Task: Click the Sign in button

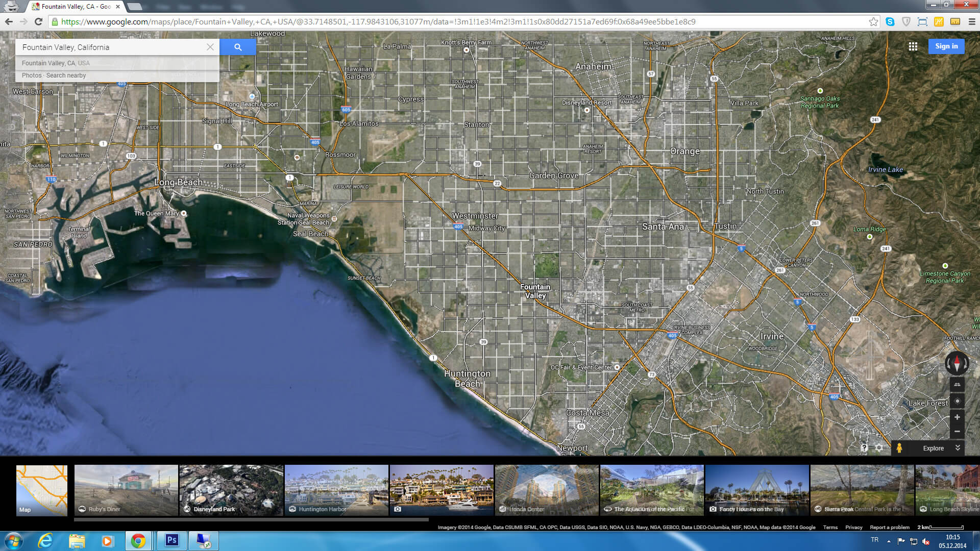Action: tap(946, 46)
